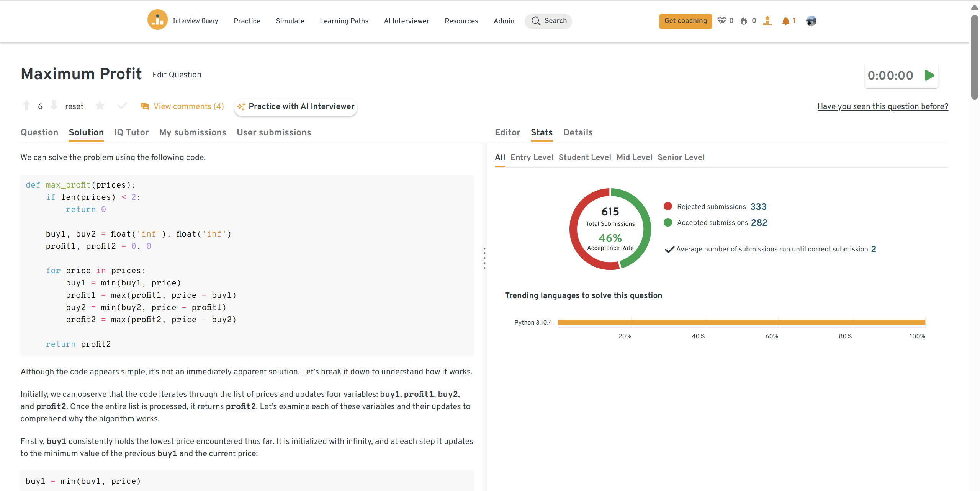The image size is (980, 491).
Task: Filter stats by Senior Level
Action: coord(681,157)
